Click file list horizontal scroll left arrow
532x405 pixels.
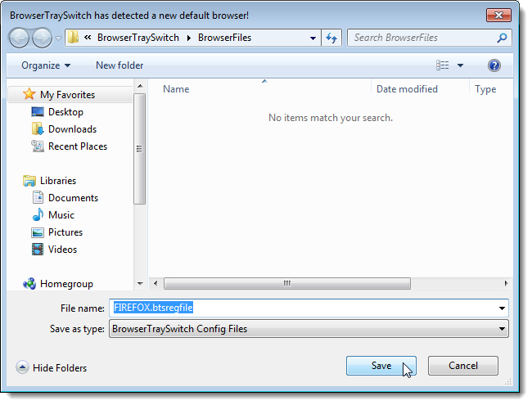[156, 284]
